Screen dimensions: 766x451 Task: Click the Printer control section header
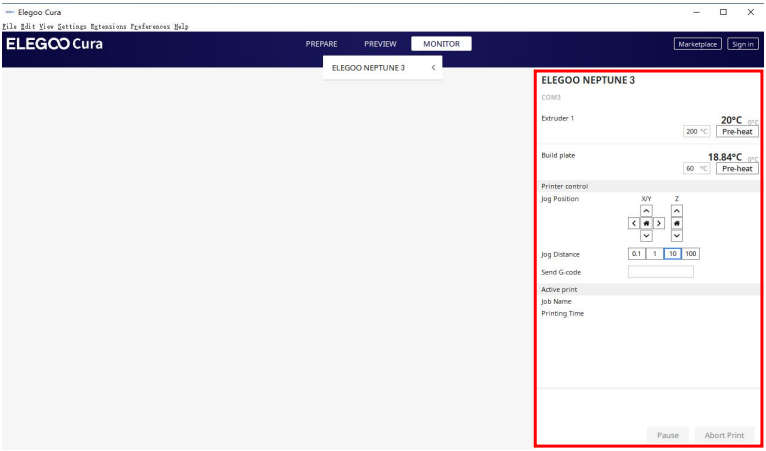coord(648,186)
